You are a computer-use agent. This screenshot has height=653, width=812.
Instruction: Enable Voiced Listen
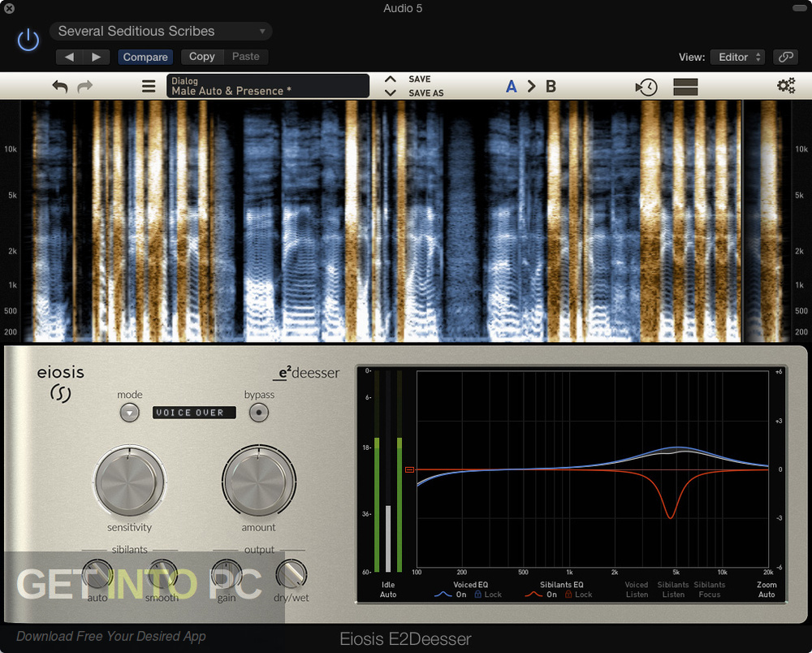637,590
